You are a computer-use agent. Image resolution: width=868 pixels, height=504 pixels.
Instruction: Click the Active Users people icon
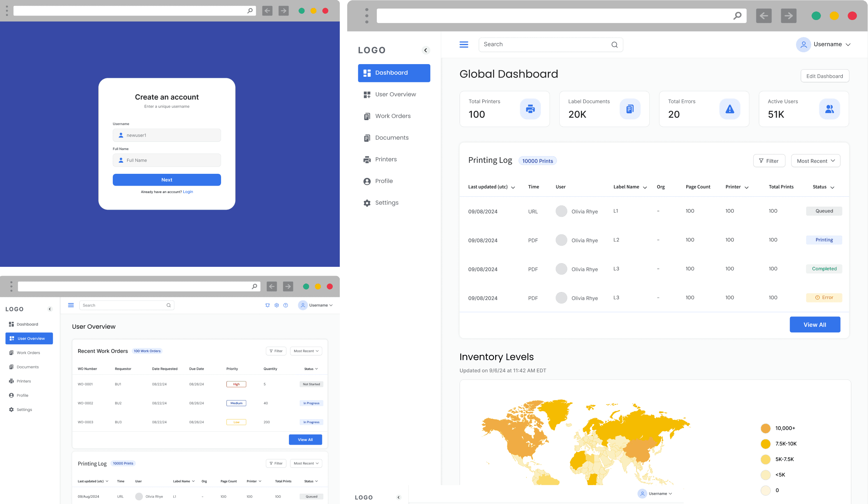[829, 109]
